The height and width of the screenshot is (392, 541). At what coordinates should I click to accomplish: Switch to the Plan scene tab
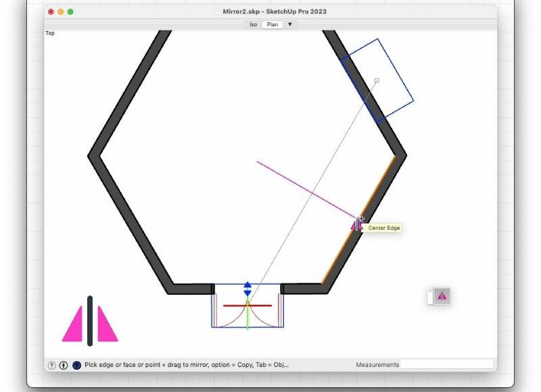pos(273,24)
